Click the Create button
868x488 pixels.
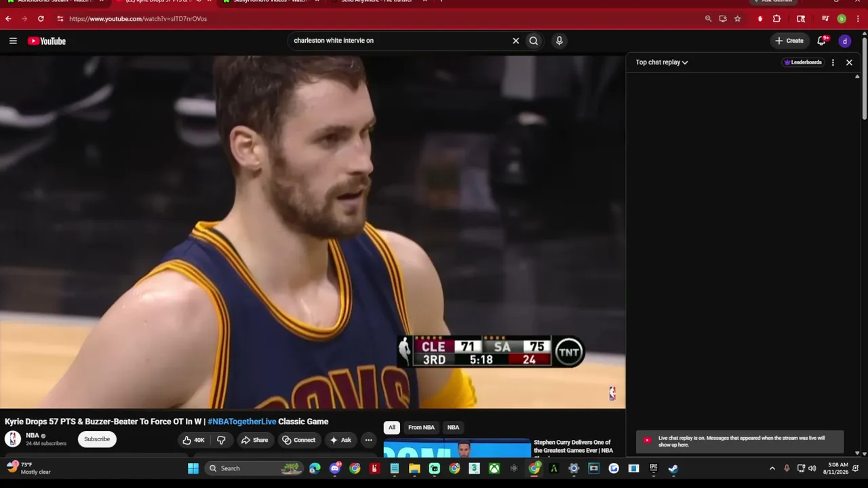pos(789,41)
